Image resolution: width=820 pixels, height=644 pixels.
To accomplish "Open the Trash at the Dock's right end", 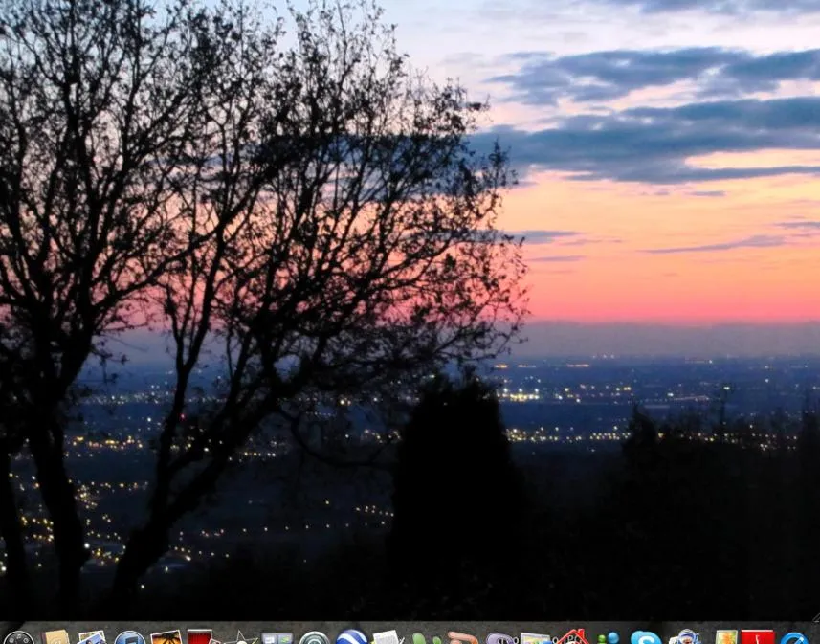I will coord(813,636).
